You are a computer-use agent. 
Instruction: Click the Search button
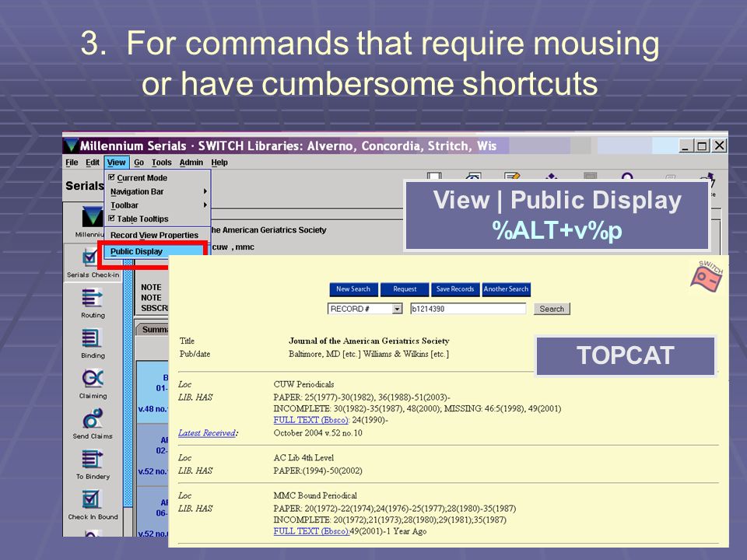pos(552,309)
